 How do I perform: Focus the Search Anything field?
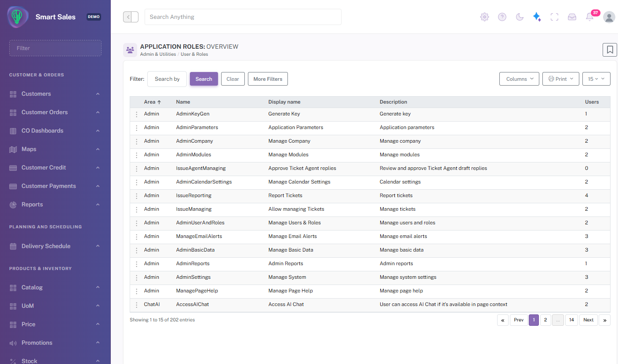(243, 17)
